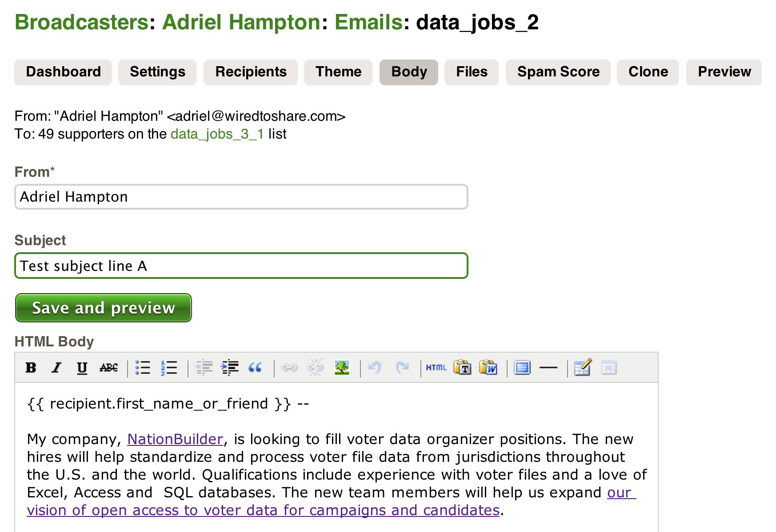This screenshot has height=532, width=776.
Task: Apply blockquote formatting
Action: click(255, 368)
